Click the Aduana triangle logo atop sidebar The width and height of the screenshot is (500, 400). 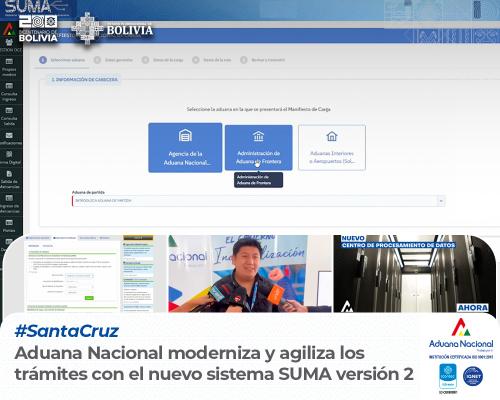point(9,29)
